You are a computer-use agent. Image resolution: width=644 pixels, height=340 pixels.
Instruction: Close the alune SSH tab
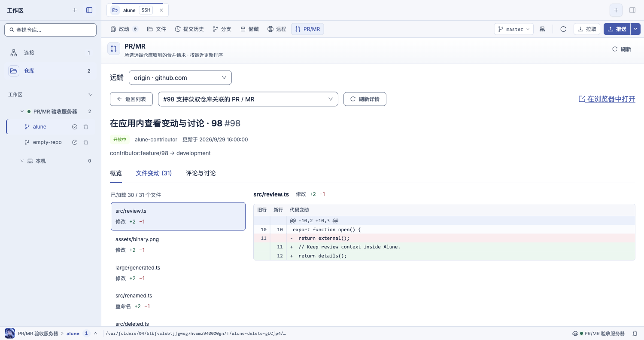(x=161, y=10)
